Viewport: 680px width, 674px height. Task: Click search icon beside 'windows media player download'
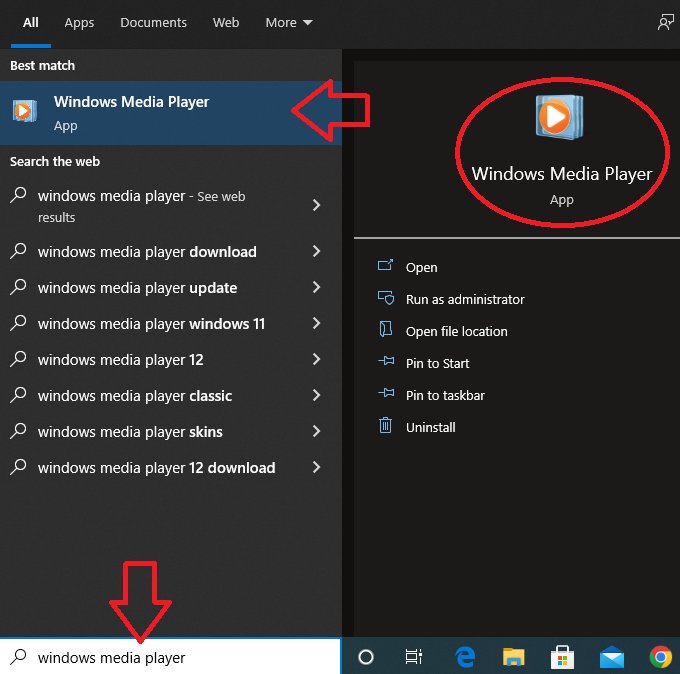click(18, 251)
